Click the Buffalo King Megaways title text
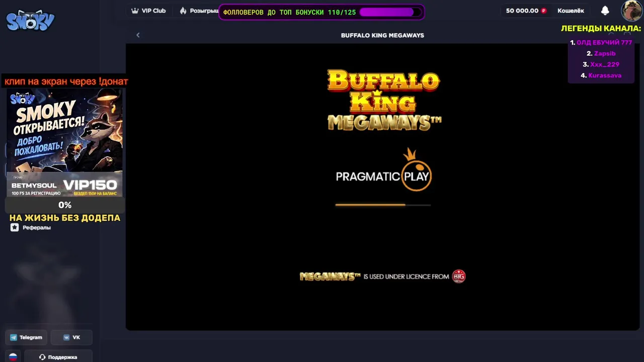The height and width of the screenshot is (362, 644). tap(382, 35)
